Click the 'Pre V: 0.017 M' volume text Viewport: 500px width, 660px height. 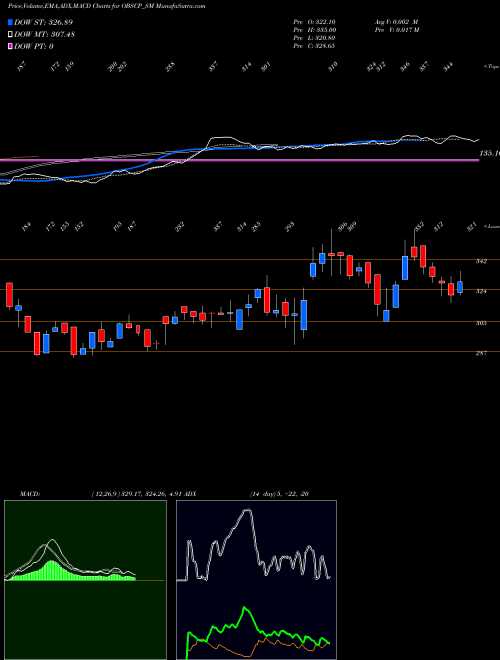click(x=397, y=30)
